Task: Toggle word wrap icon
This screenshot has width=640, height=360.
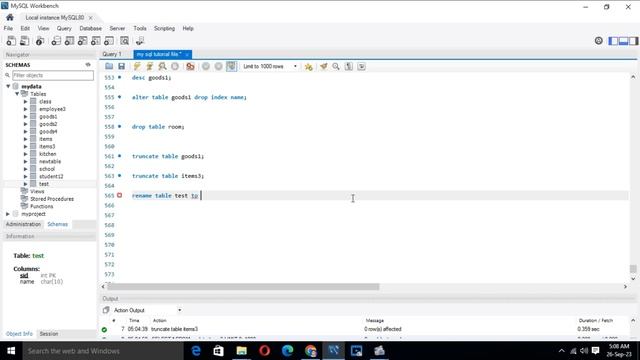Action: (362, 66)
